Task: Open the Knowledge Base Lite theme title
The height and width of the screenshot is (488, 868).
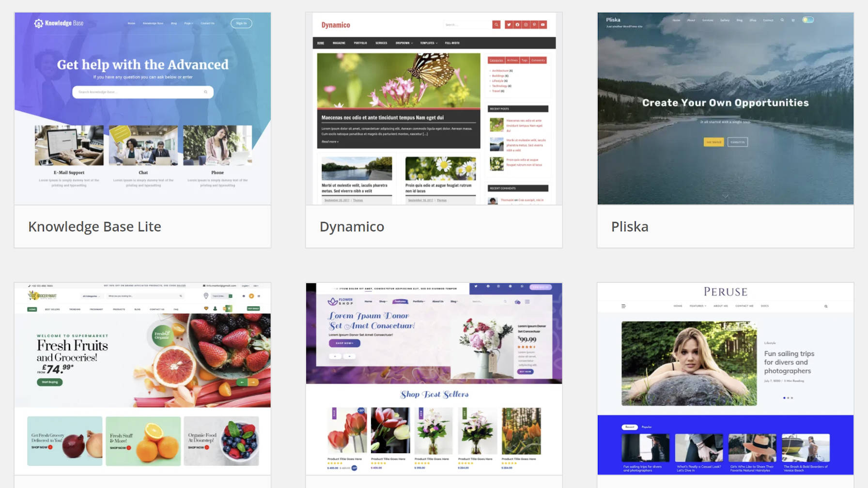Action: [94, 227]
